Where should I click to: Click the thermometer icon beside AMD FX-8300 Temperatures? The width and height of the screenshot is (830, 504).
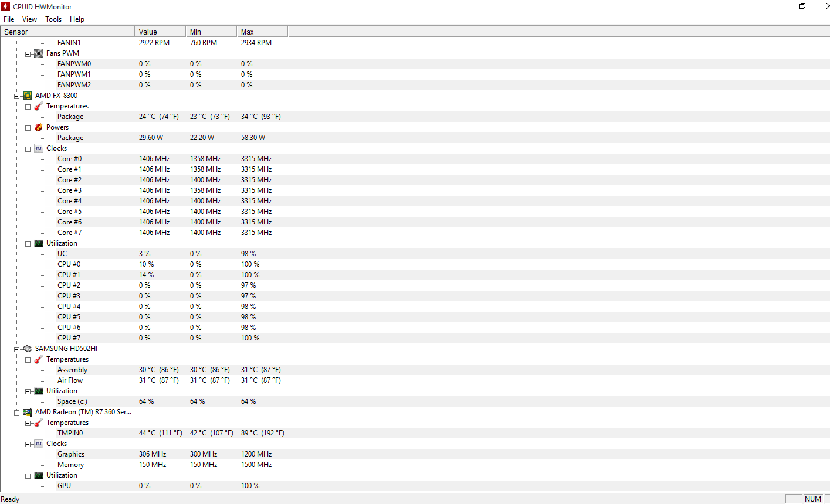(39, 106)
